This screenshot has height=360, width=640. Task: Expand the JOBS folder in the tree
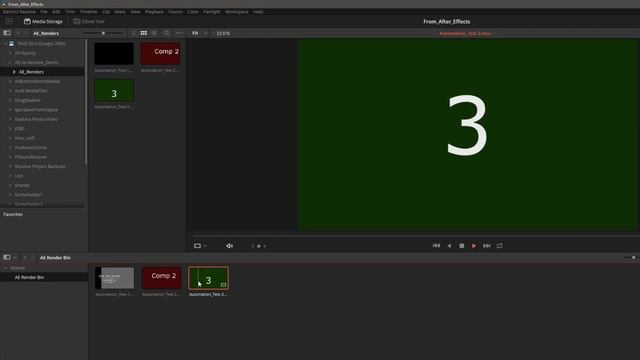click(x=10, y=129)
